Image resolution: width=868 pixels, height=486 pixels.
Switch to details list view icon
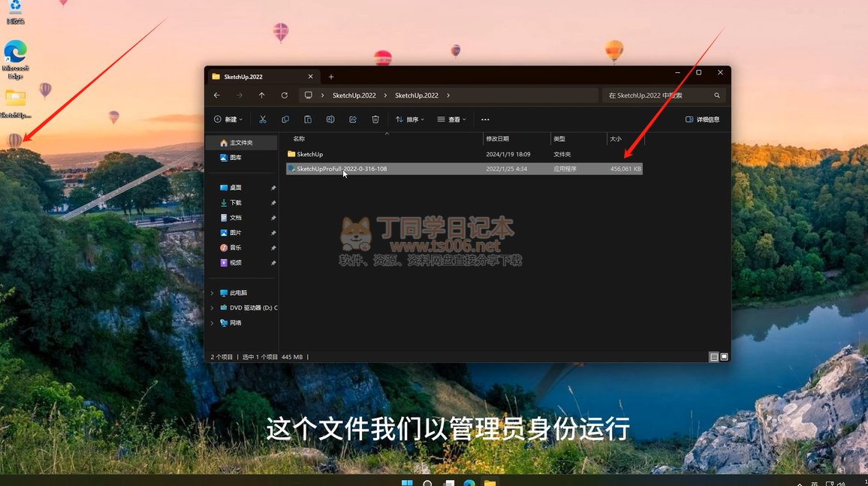(714, 357)
